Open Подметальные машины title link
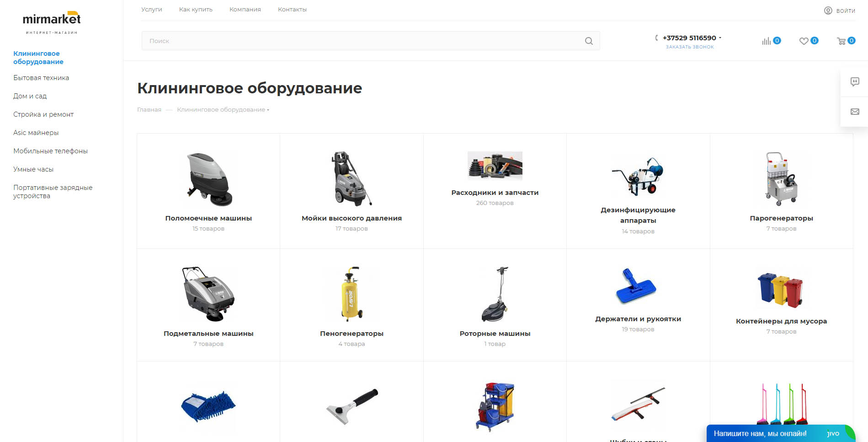This screenshot has height=442, width=868. (x=208, y=334)
